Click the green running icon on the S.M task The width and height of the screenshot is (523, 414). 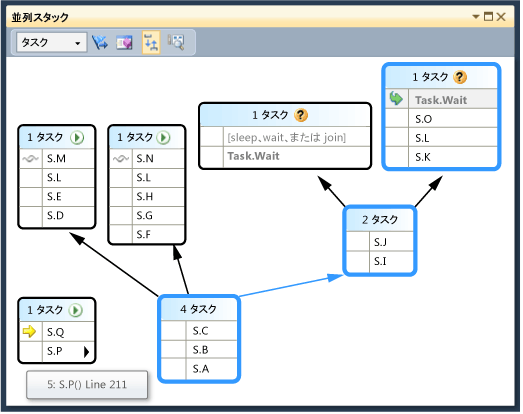point(77,138)
